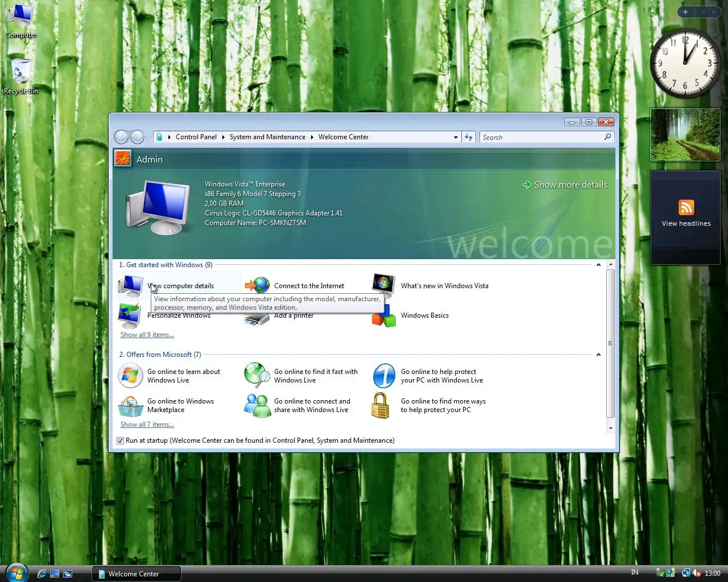
Task: Click the 13:00 taskbar clock
Action: tap(713, 573)
